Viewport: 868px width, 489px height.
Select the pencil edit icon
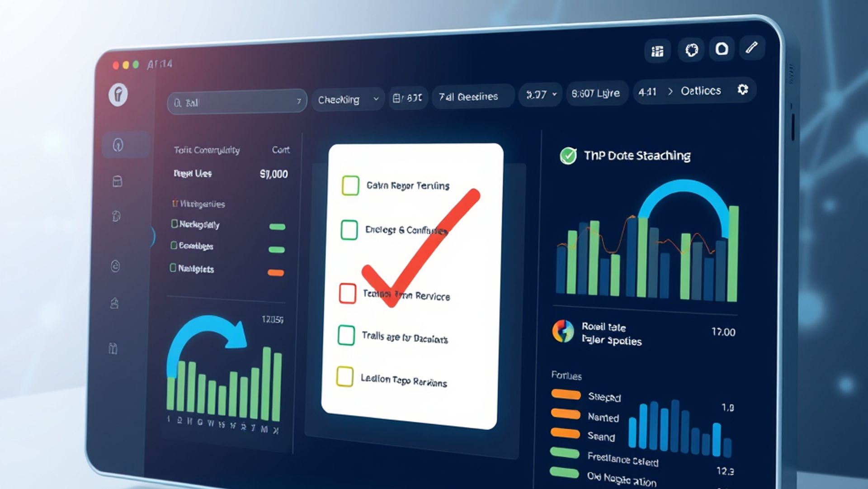tap(751, 47)
